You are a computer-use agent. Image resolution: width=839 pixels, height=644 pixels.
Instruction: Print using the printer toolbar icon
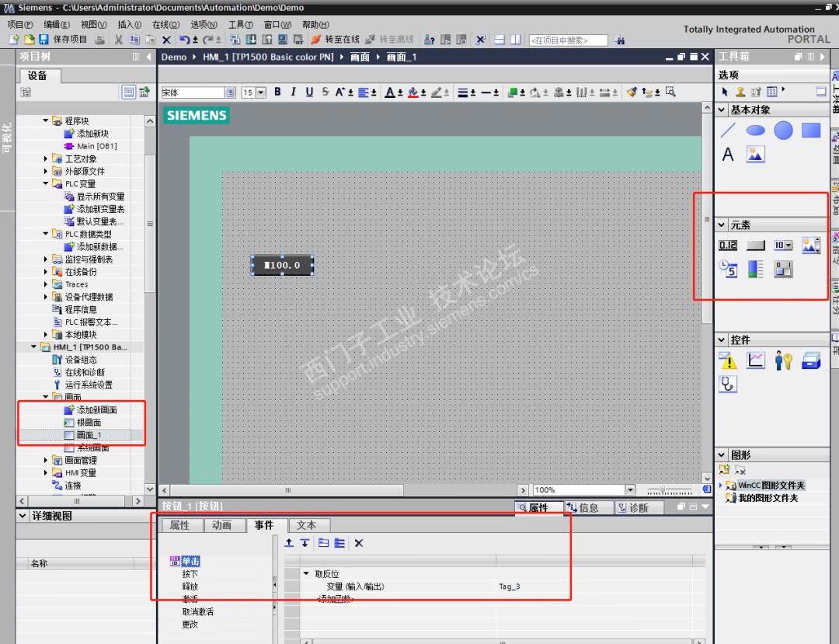coord(99,39)
